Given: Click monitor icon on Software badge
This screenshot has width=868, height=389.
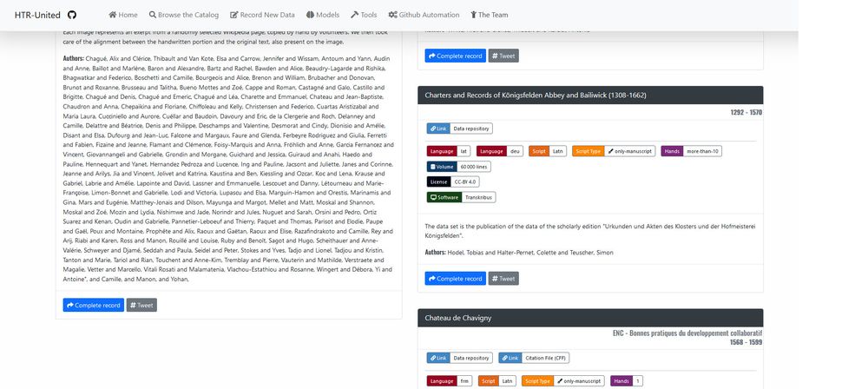Looking at the screenshot, I should (433, 197).
